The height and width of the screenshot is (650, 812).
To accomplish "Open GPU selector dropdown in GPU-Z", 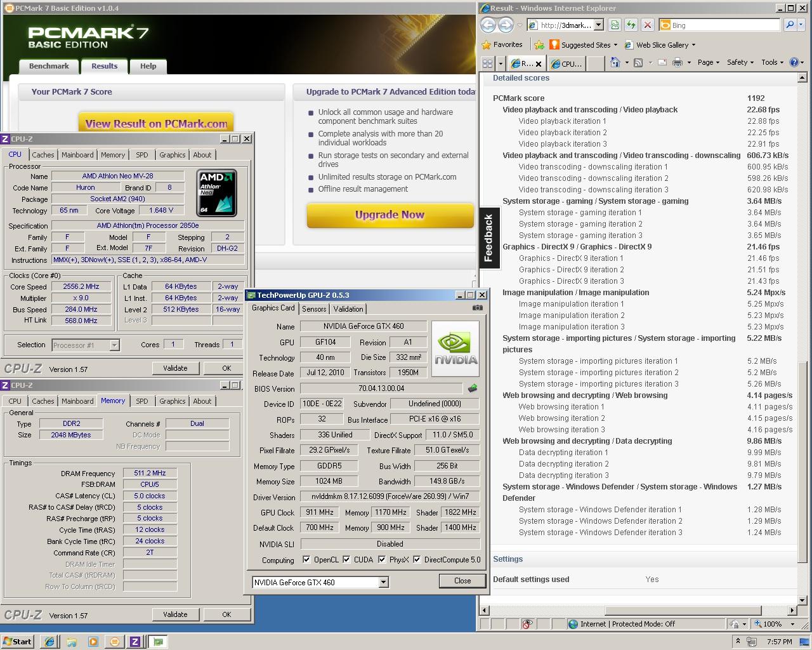I will (x=383, y=582).
